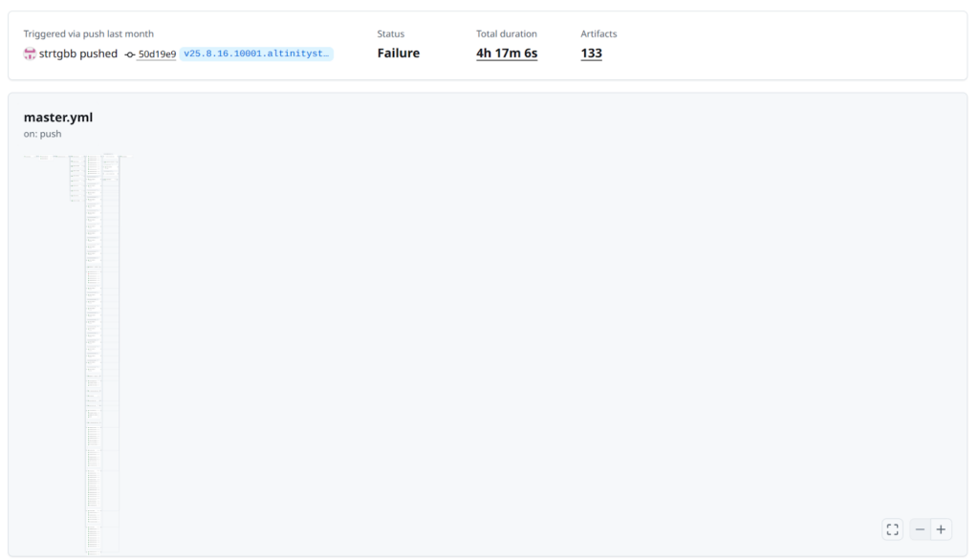Click the commit icon before the hash
979x560 pixels.
click(130, 54)
